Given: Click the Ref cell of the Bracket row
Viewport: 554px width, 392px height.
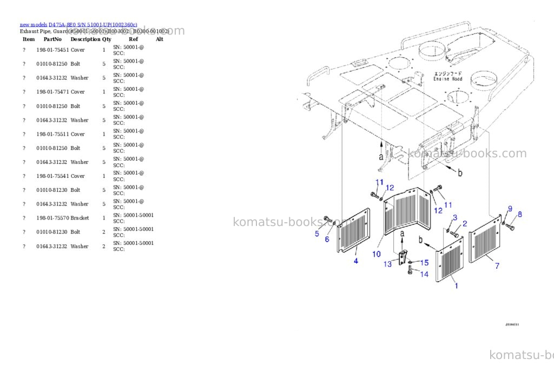Looking at the screenshot, I should pos(133,218).
